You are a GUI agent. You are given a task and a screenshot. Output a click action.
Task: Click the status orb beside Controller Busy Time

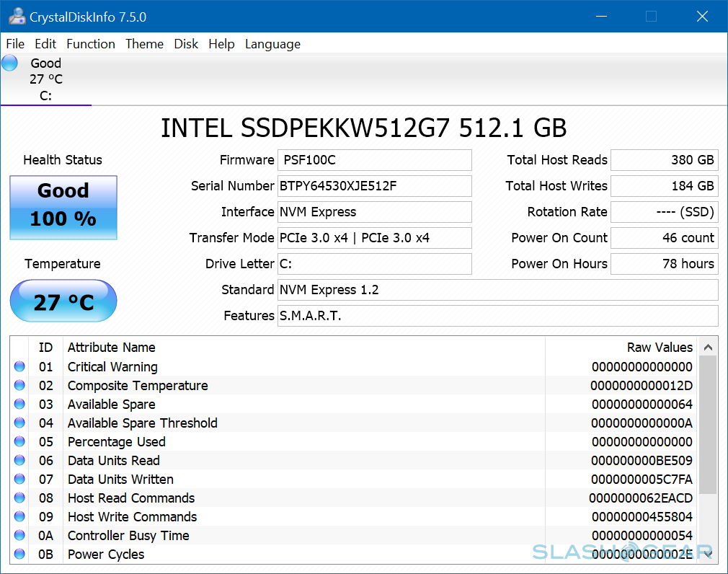(19, 536)
